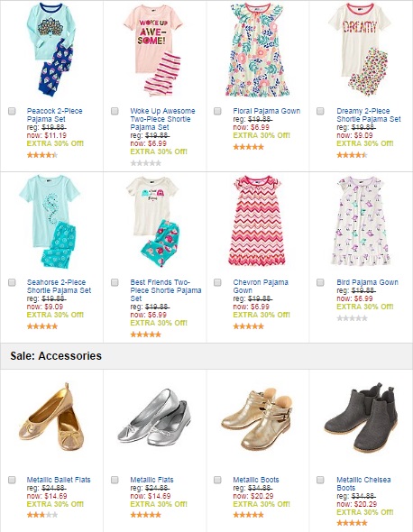Click the Sale: Accessories section header

pyautogui.click(x=56, y=355)
